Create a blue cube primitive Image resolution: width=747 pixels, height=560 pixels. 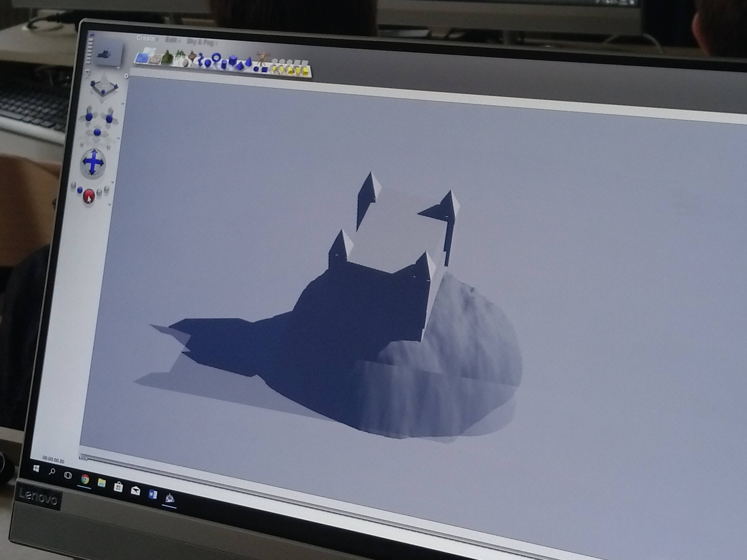[x=233, y=60]
